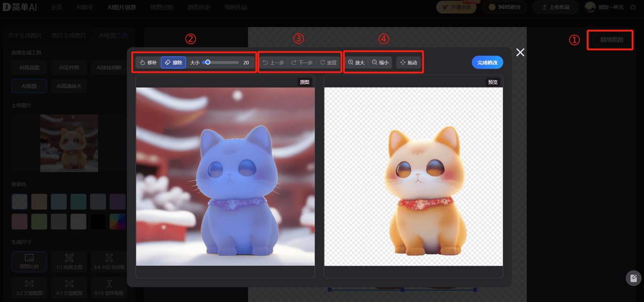Pick the black background color swatch

tap(98, 222)
